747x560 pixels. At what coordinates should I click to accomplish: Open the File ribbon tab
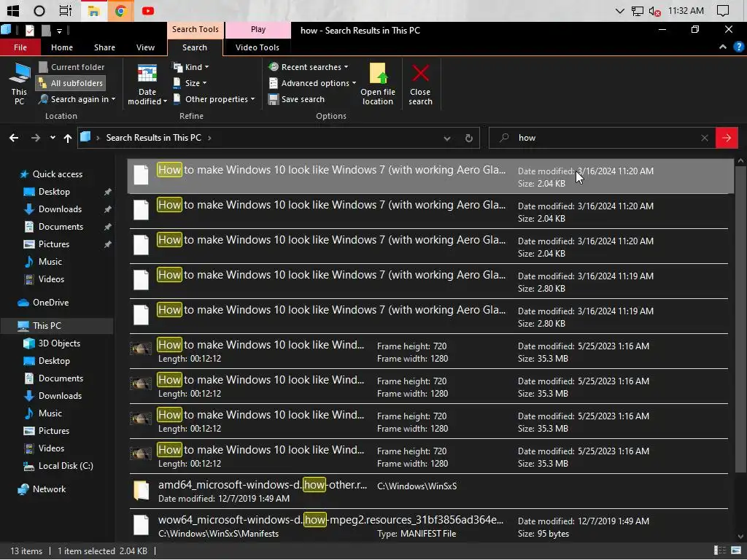20,47
